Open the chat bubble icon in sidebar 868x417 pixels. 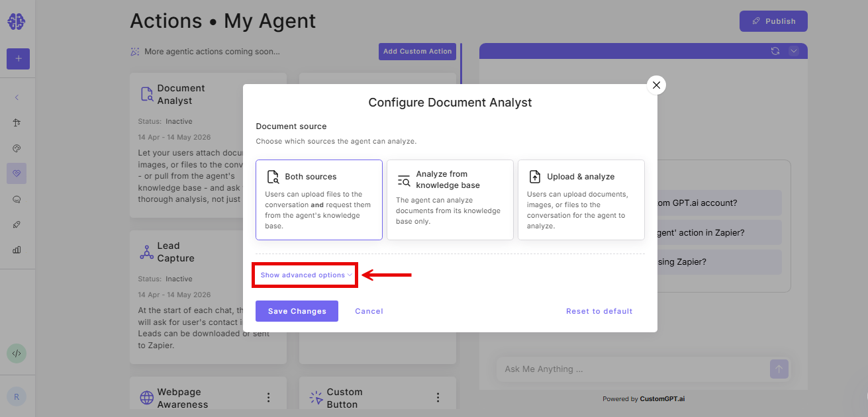[x=17, y=199]
